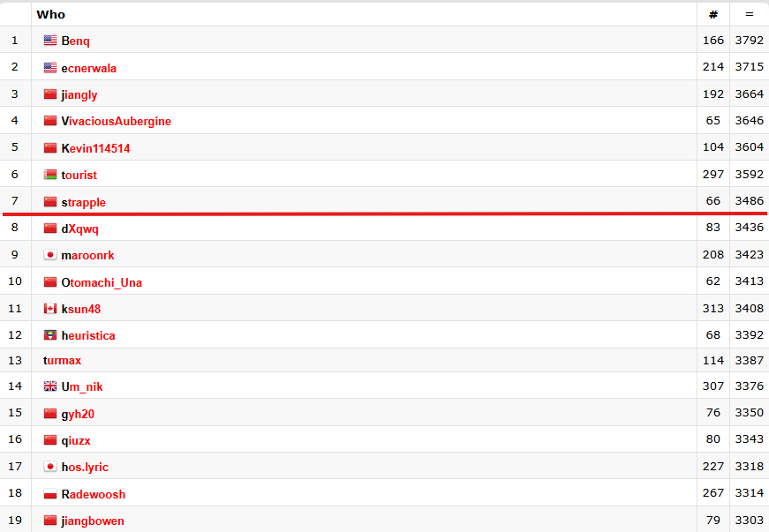Click the US flag next to Benq

point(50,41)
